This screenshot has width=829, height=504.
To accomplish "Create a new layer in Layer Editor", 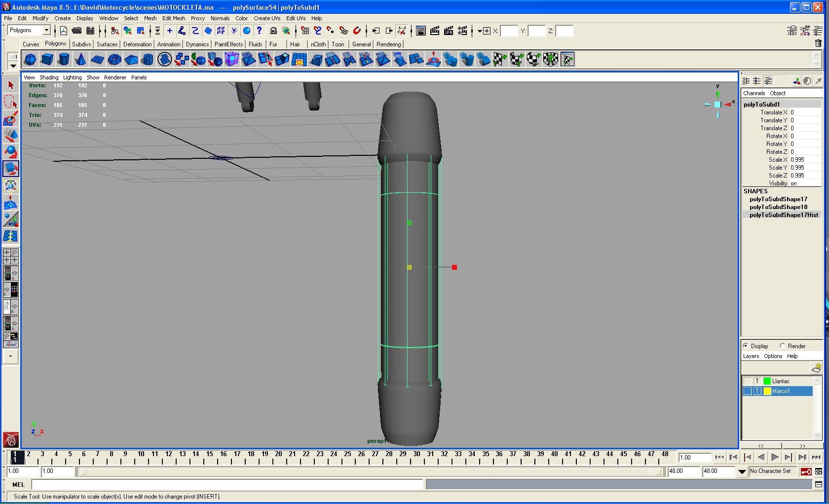I will [x=816, y=368].
